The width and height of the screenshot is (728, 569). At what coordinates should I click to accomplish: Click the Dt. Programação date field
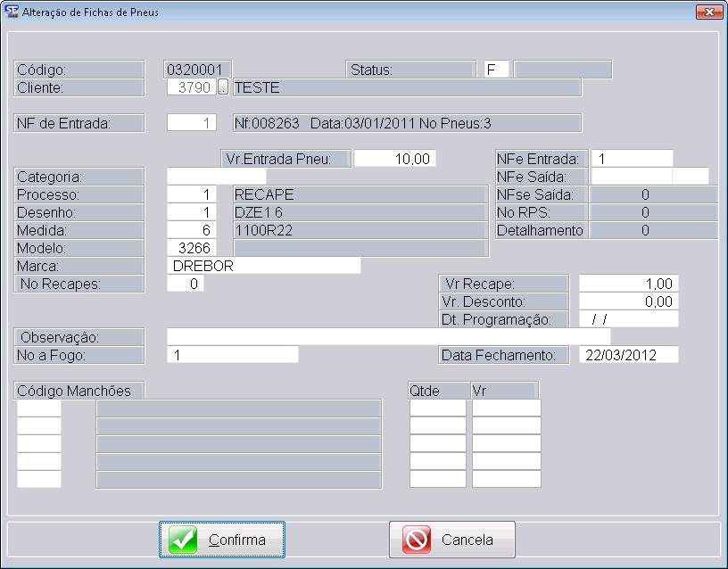[629, 319]
